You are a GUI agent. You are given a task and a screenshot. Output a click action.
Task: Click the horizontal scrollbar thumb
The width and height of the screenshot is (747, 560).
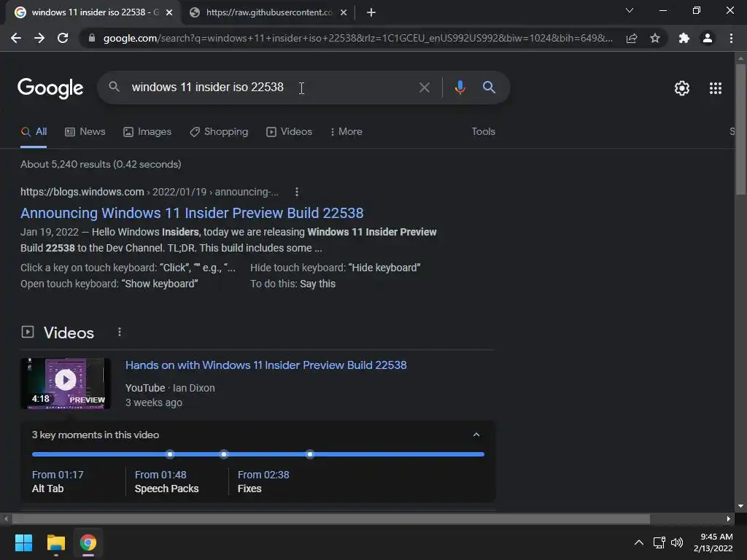click(x=330, y=519)
